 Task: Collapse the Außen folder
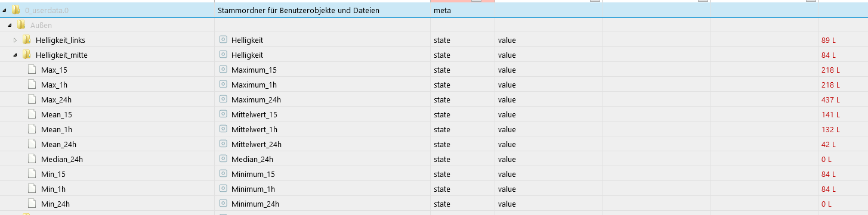[x=10, y=25]
